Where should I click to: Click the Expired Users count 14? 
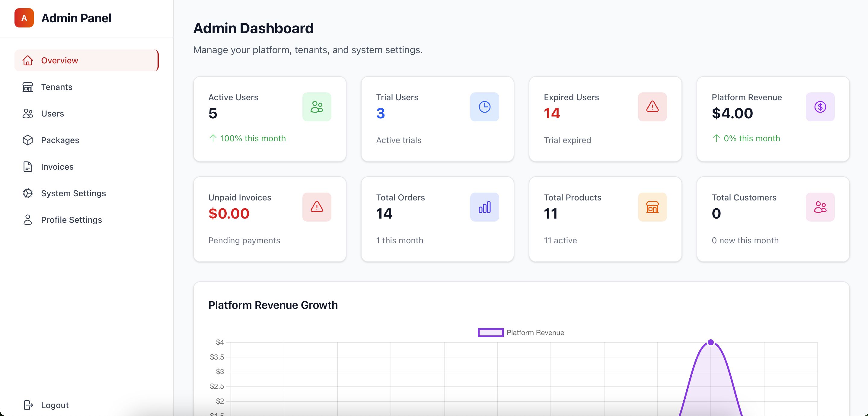[552, 113]
